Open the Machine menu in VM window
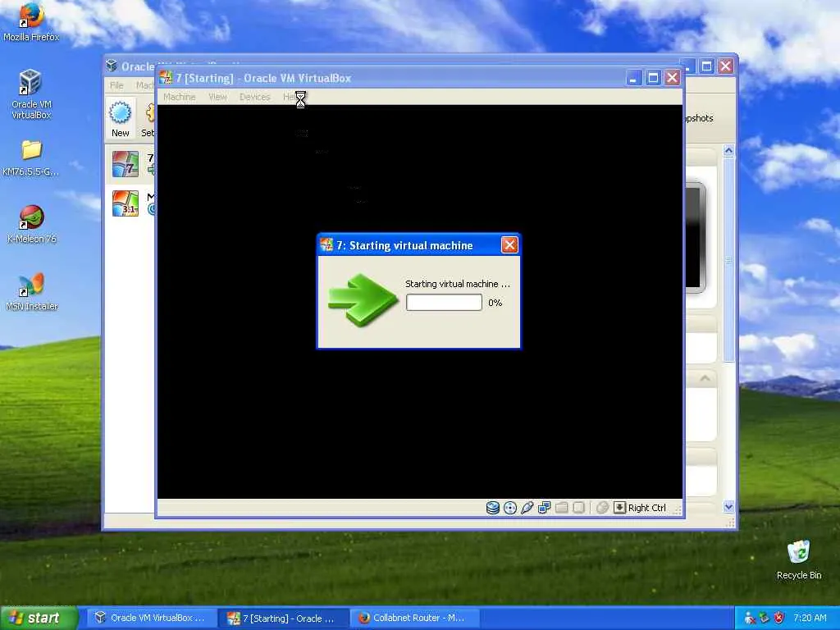This screenshot has height=630, width=840. point(179,97)
